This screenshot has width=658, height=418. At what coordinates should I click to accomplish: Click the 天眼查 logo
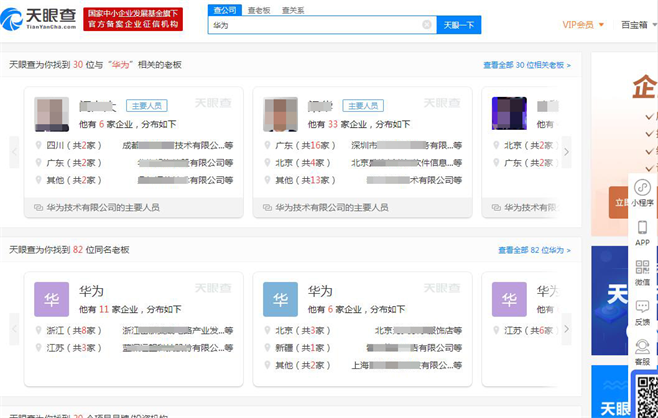[x=37, y=17]
